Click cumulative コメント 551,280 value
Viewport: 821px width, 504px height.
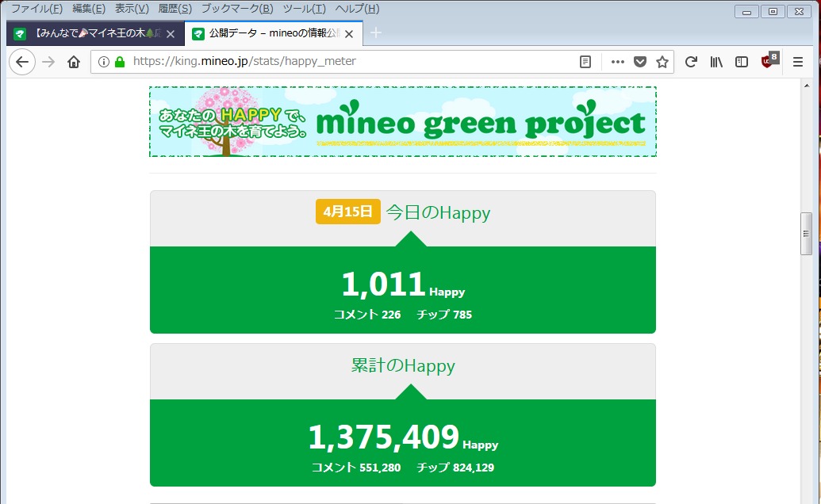(x=356, y=468)
